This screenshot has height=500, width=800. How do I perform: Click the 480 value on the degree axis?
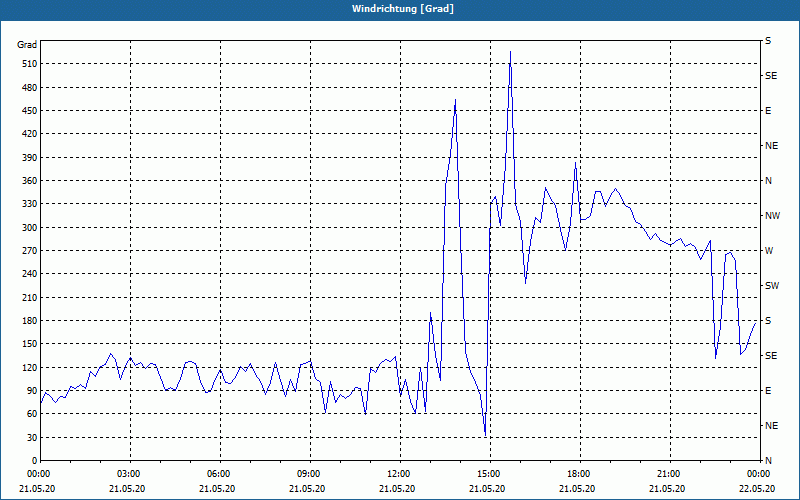[x=31, y=87]
